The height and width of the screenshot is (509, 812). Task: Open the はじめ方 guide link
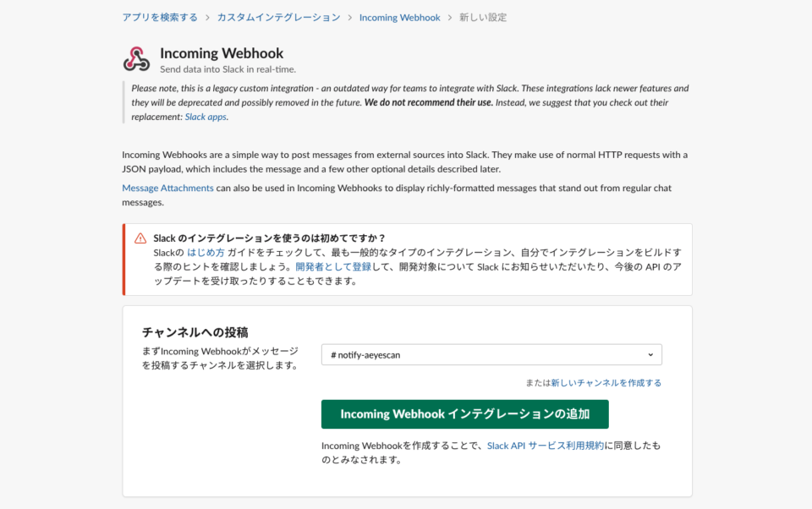click(206, 253)
